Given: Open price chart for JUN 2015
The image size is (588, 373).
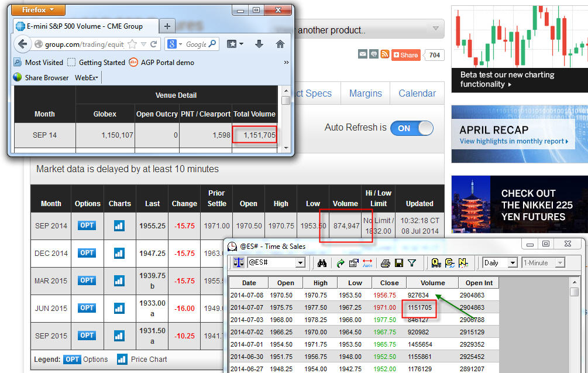Looking at the screenshot, I should [119, 308].
